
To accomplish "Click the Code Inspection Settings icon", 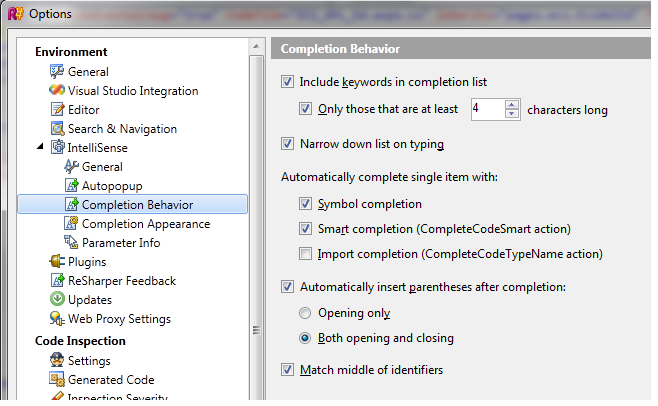I will [x=57, y=360].
